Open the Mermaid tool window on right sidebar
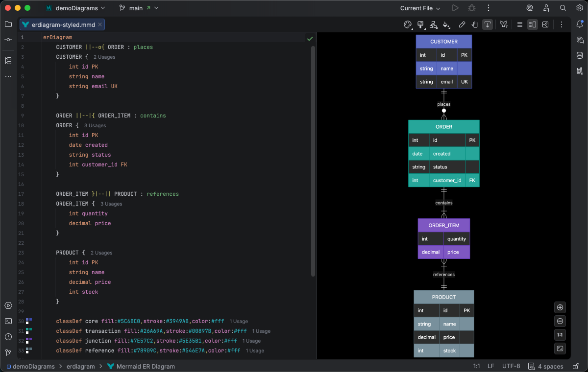Screen dimensions: 588x372 580,71
